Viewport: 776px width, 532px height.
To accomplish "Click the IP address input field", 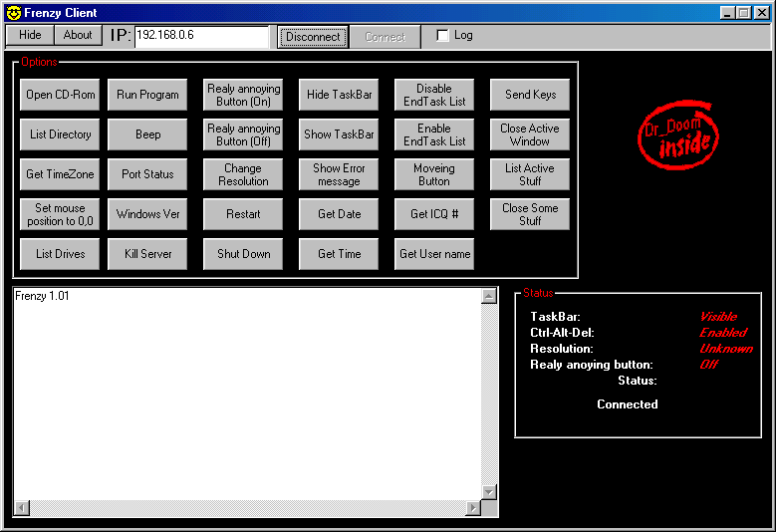I will 201,36.
